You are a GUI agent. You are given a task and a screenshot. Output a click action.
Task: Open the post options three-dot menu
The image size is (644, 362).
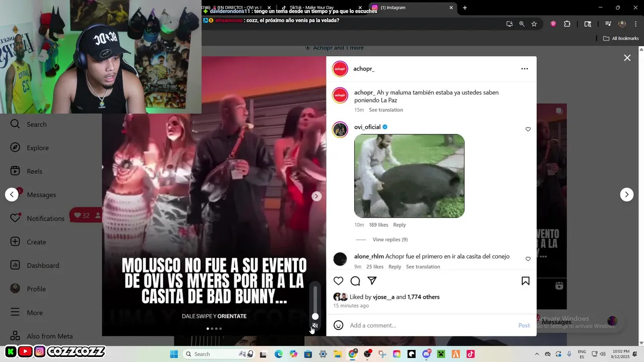point(524,69)
